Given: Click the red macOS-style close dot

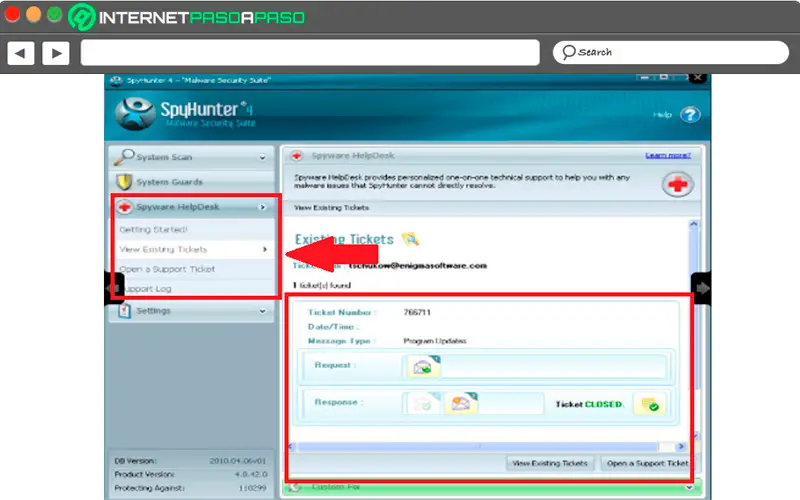Looking at the screenshot, I should point(12,15).
